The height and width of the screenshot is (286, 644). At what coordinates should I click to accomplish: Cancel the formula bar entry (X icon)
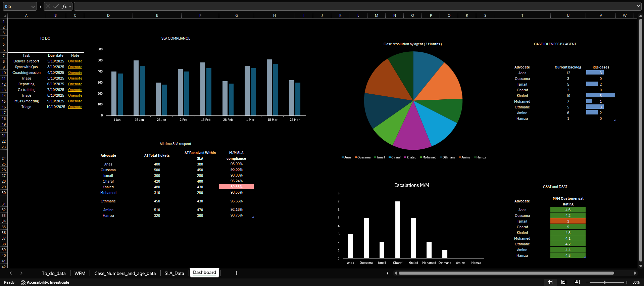click(x=48, y=6)
